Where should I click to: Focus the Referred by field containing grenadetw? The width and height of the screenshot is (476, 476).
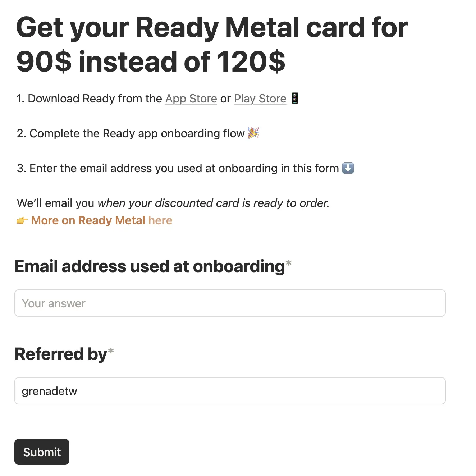[x=230, y=391]
